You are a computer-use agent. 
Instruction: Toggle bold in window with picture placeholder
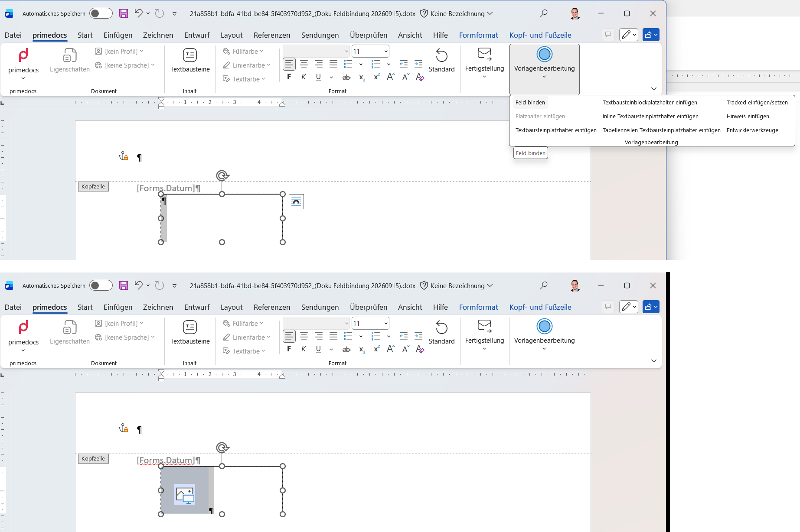pyautogui.click(x=289, y=349)
